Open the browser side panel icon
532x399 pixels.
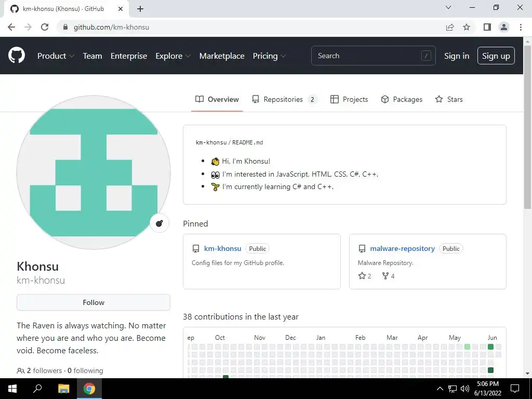coord(487,27)
